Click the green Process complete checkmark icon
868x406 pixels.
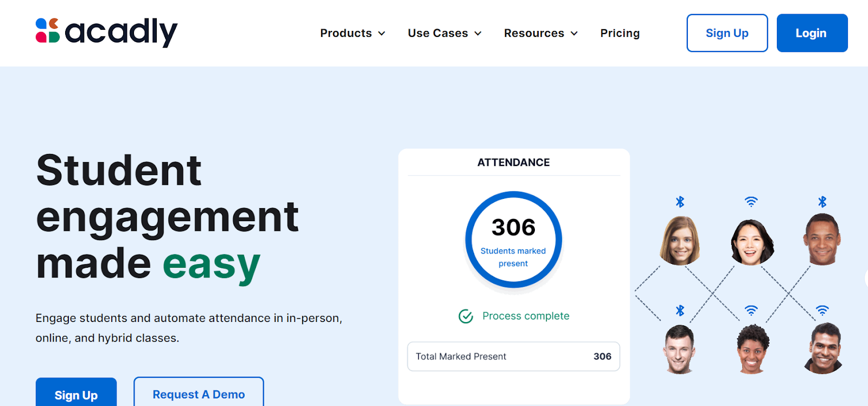[x=465, y=316]
